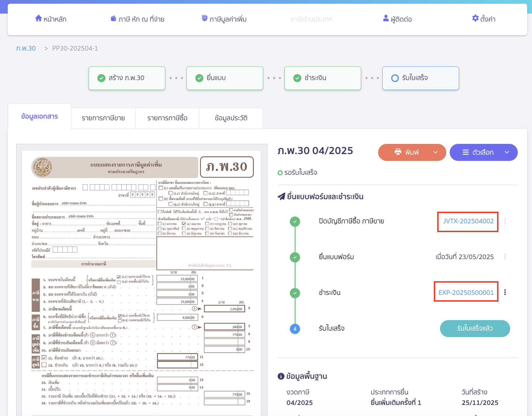The height and width of the screenshot is (416, 532).
Task: Open three-dot menu beside JVTX-202504002
Action: [505, 221]
